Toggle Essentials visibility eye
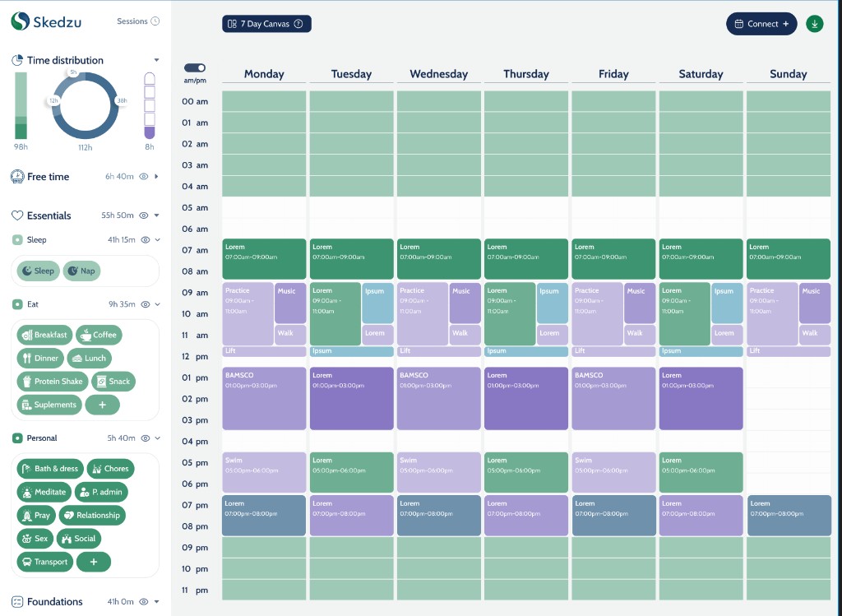842x616 pixels. pos(143,215)
